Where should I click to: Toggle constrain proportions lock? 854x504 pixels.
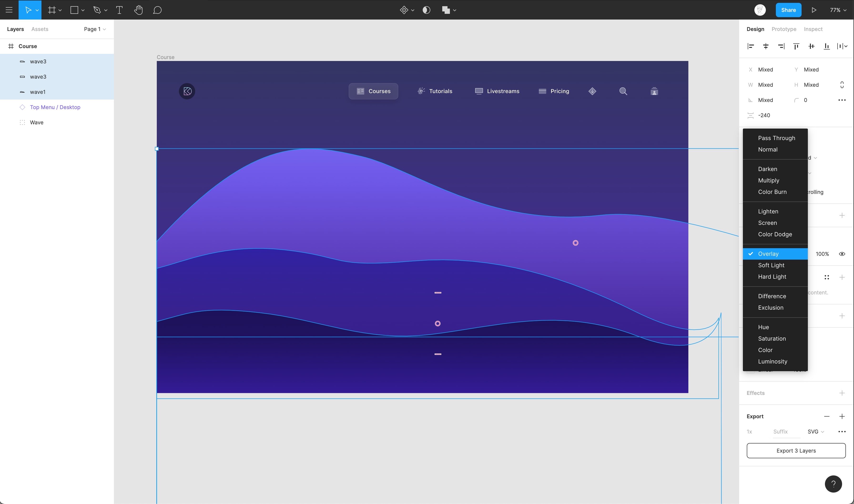[x=842, y=85]
